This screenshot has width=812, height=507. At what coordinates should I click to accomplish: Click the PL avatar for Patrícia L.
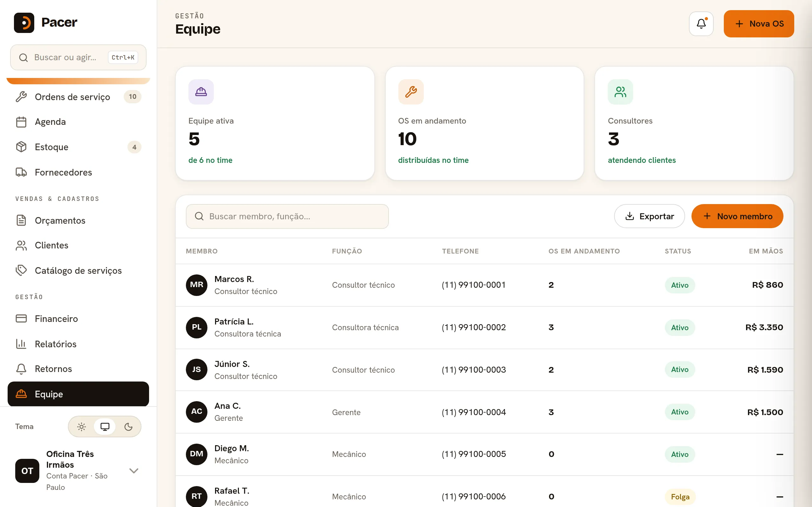[x=197, y=327]
